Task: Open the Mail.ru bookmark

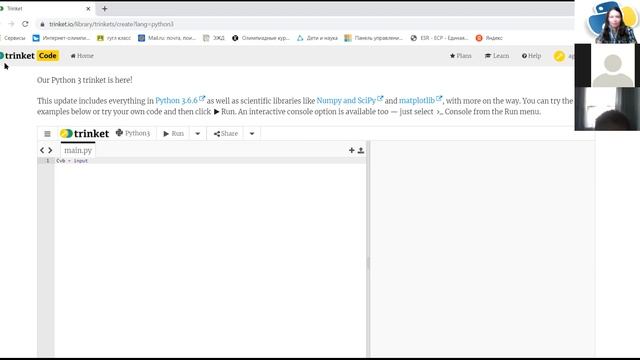Action: click(167, 38)
